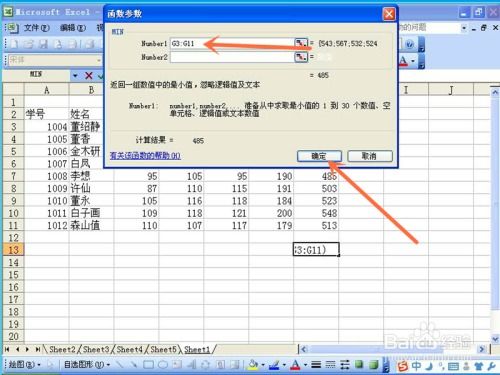Open the 文件 menu

tap(36, 28)
